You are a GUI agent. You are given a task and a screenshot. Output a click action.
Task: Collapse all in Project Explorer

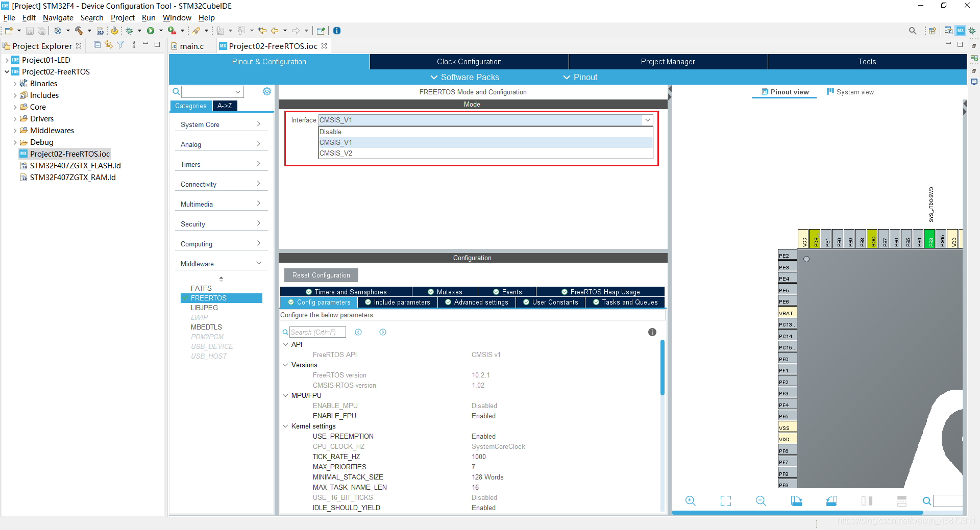click(97, 45)
